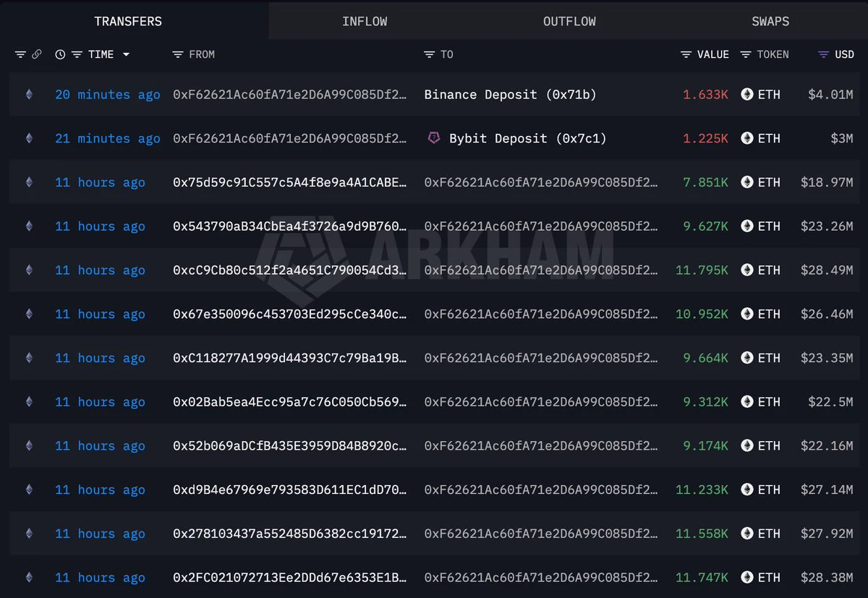This screenshot has width=868, height=598.
Task: Click the Ethereum chain icon in $18.97M row
Action: pyautogui.click(x=29, y=182)
